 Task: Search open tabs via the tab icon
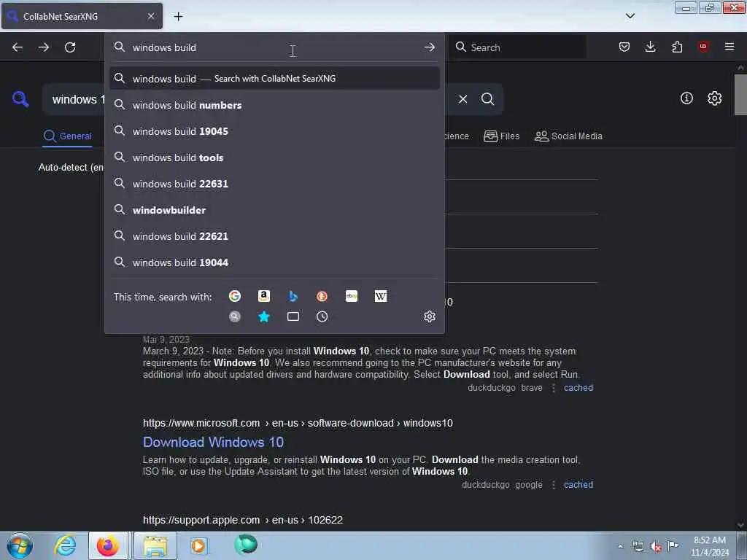click(x=293, y=316)
